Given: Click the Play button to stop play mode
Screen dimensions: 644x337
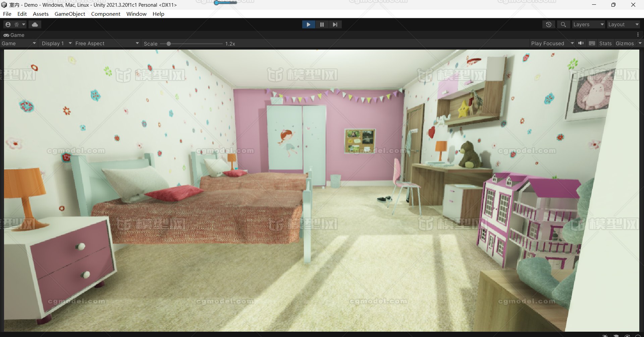Looking at the screenshot, I should (x=308, y=24).
